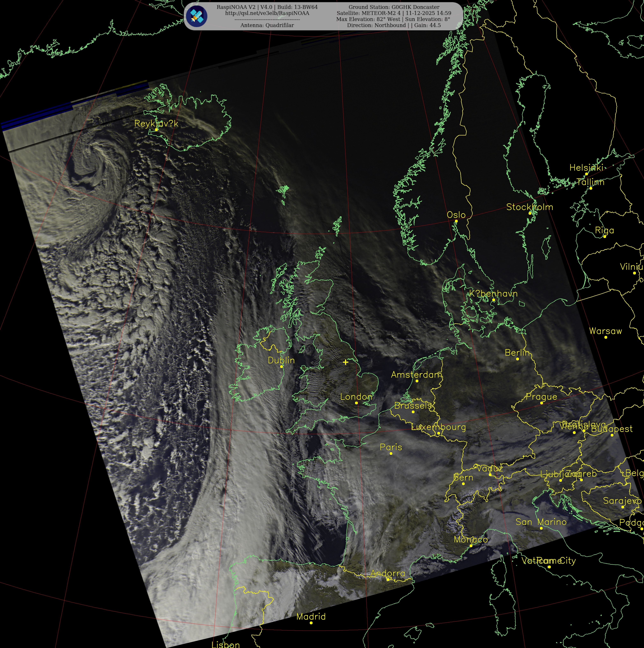Screen dimensions: 644x648
Task: Click the Stockholm city label
Action: click(529, 207)
